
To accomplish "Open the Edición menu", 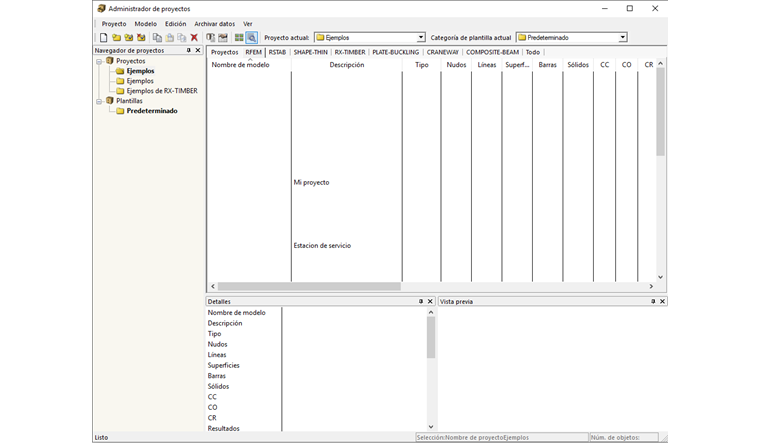I will [x=175, y=24].
